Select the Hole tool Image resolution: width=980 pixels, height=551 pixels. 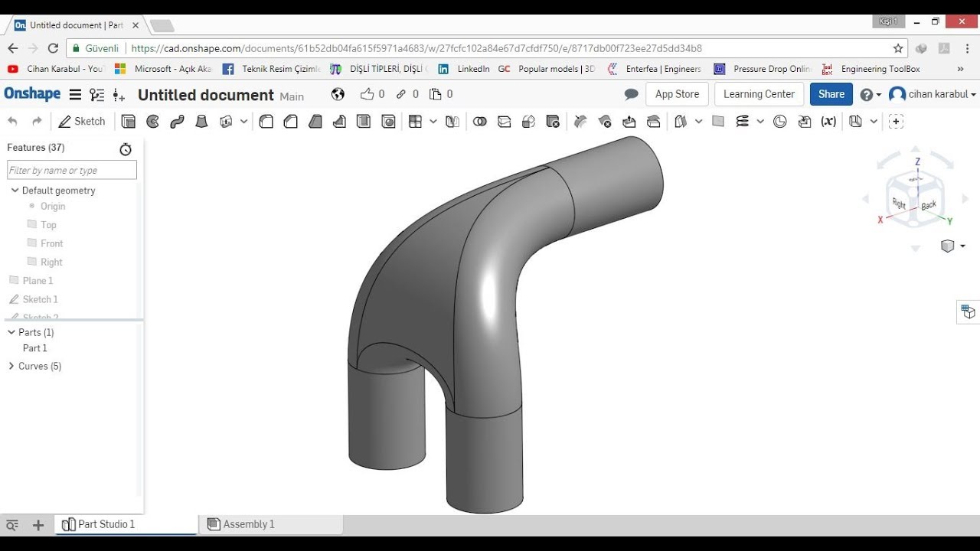click(x=388, y=121)
